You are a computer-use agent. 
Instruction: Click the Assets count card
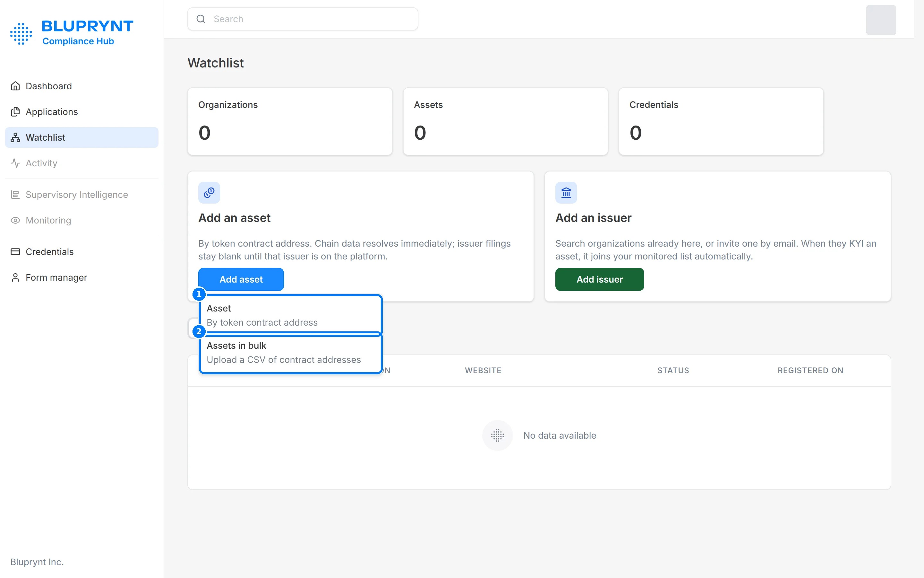click(x=506, y=122)
